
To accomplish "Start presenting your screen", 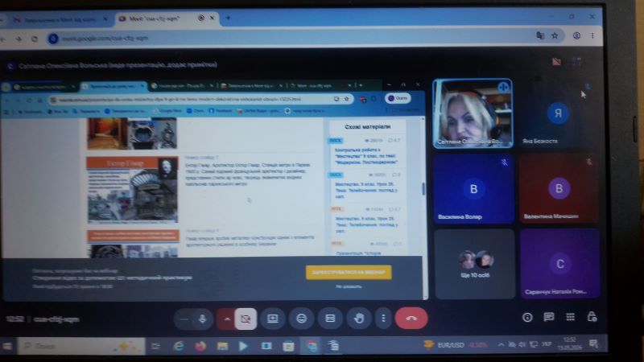I will pyautogui.click(x=272, y=319).
